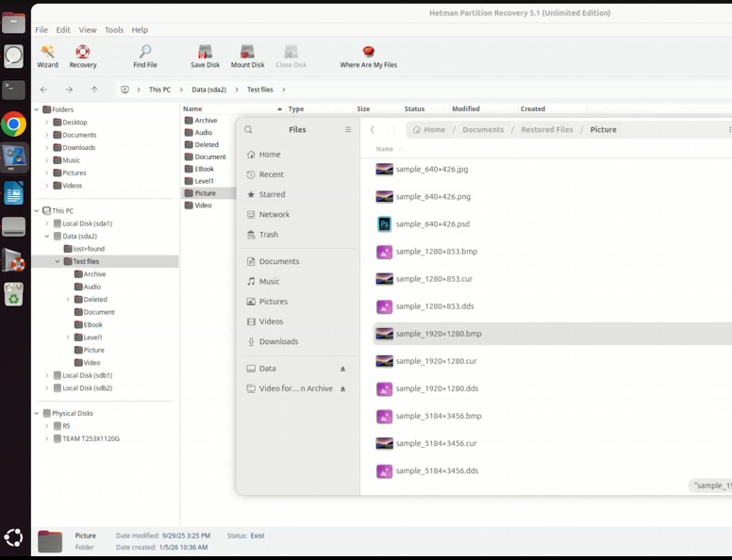The image size is (732, 560).
Task: Collapse the This PC tree section
Action: [x=37, y=211]
